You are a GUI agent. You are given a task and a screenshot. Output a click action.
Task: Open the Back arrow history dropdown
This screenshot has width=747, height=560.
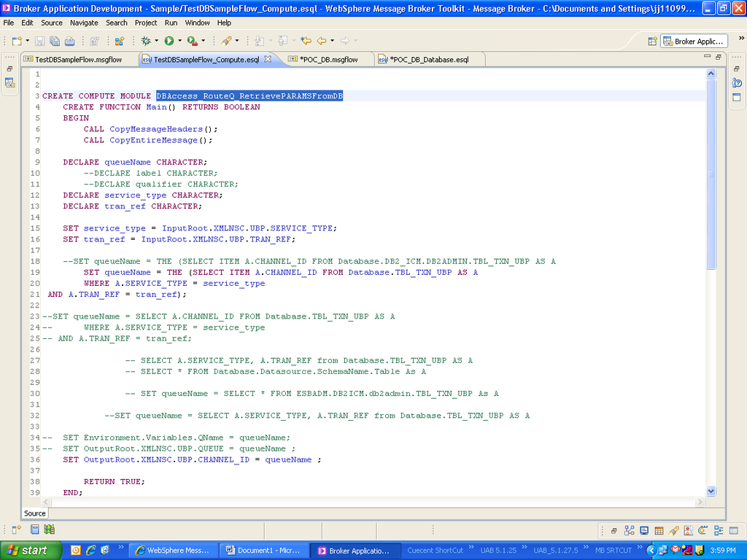(332, 41)
